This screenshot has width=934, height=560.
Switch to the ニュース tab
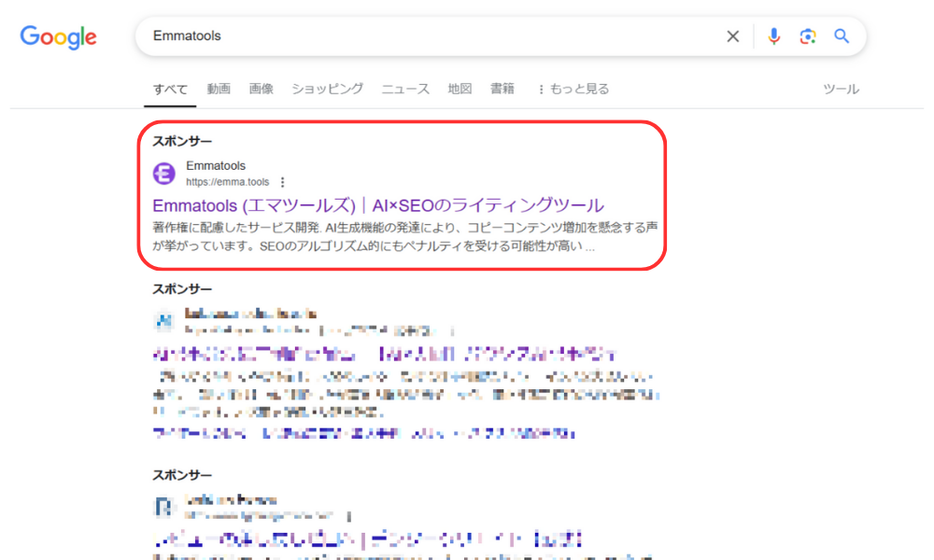pos(404,89)
